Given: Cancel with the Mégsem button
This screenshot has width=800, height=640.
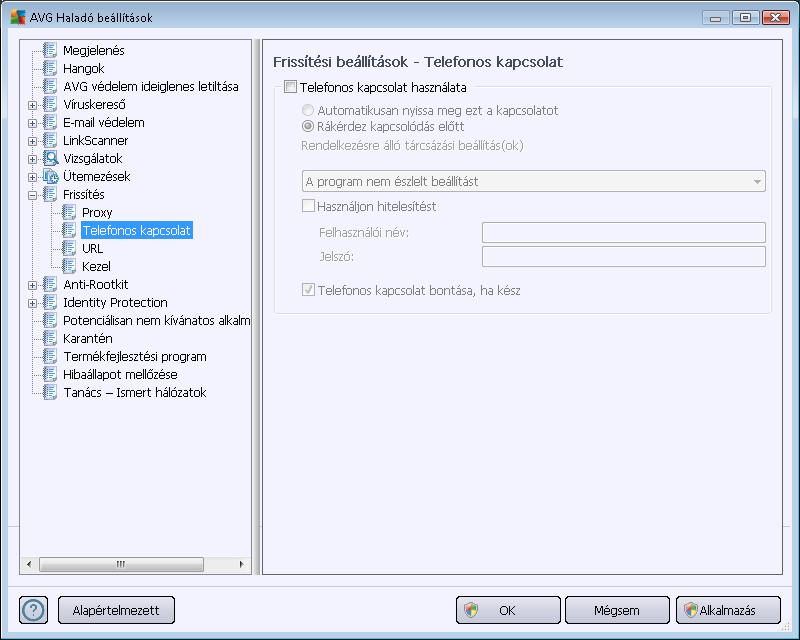Looking at the screenshot, I should [617, 610].
